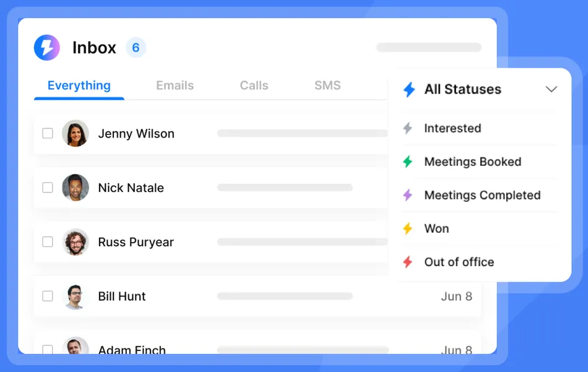Switch to the Calls tab

coord(254,85)
